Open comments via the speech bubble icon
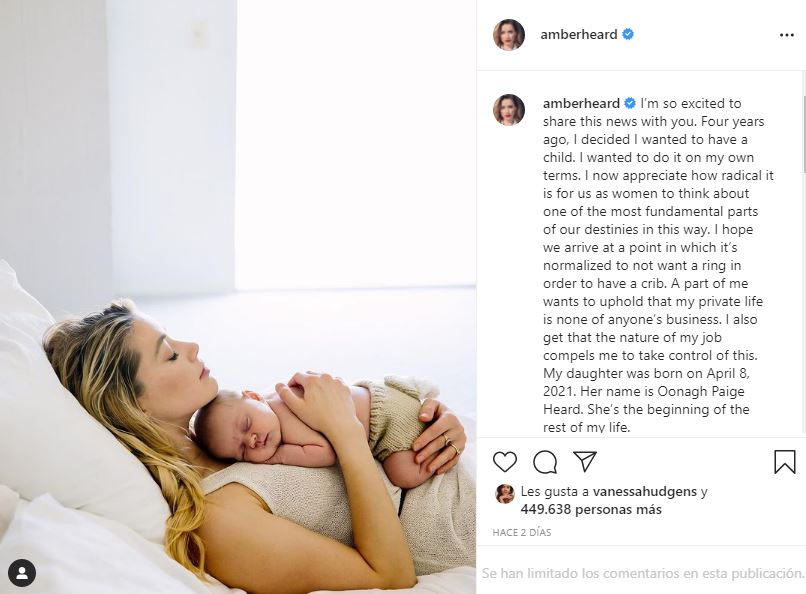 [545, 461]
